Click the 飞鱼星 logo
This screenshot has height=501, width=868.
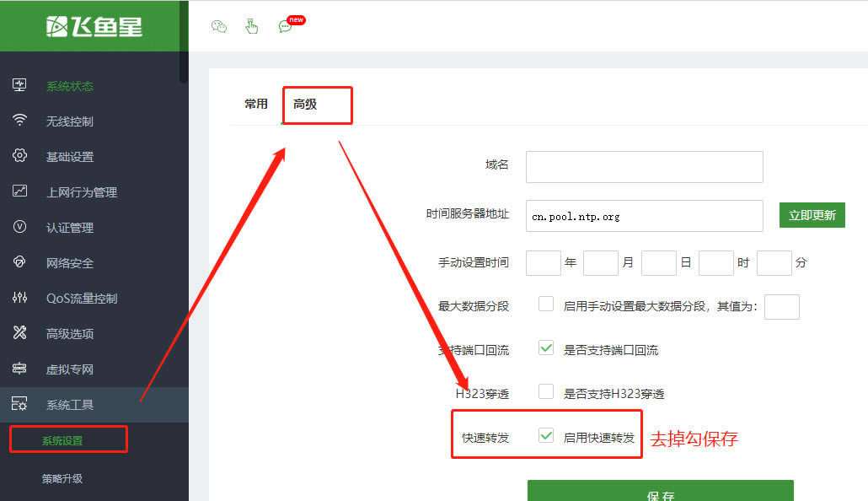94,26
